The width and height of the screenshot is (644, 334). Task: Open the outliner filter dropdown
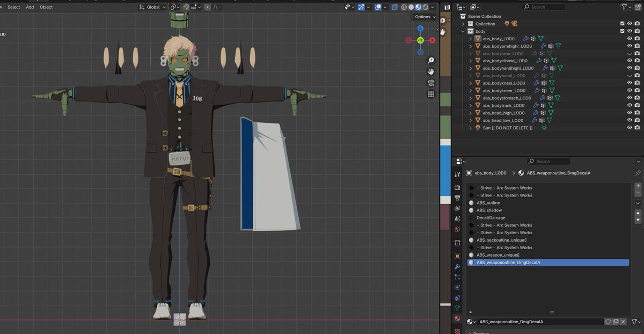626,7
